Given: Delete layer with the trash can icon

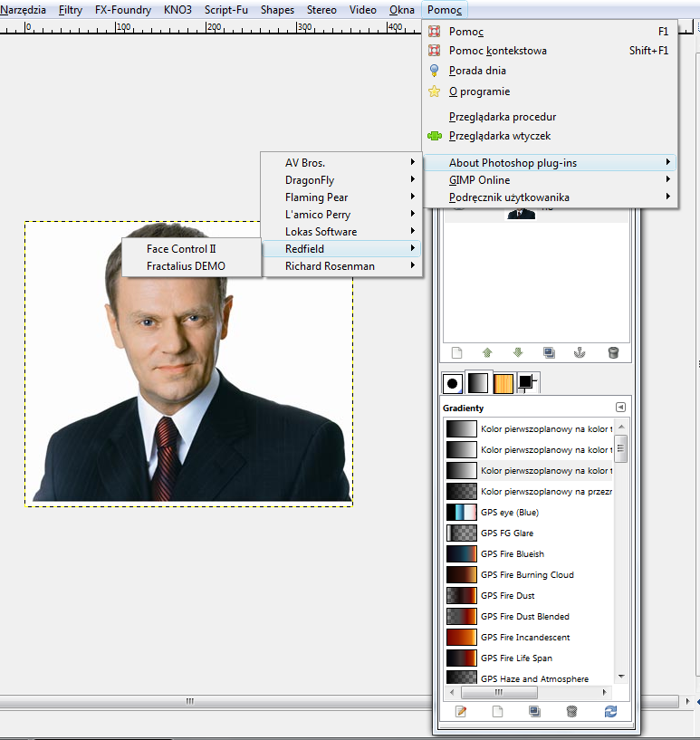Looking at the screenshot, I should [613, 352].
